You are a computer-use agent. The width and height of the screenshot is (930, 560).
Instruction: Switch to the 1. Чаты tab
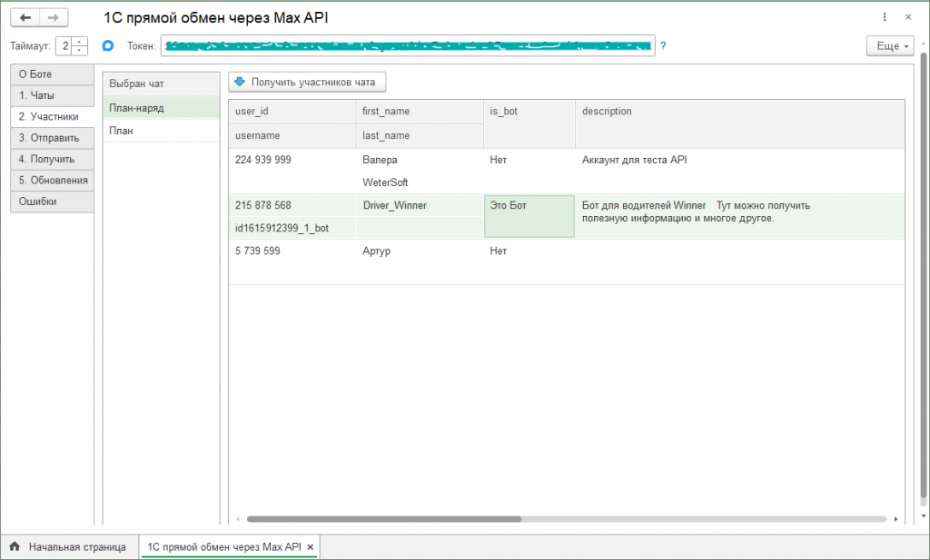click(x=52, y=95)
